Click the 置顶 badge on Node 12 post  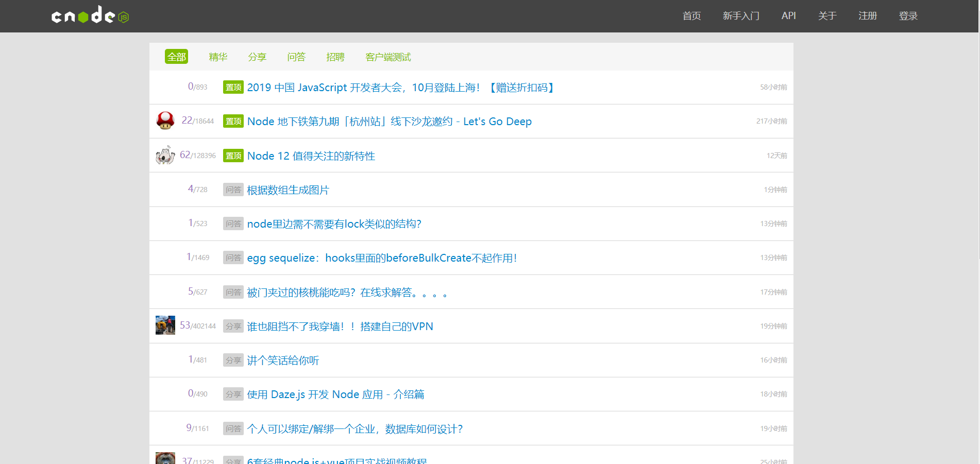pyautogui.click(x=233, y=156)
